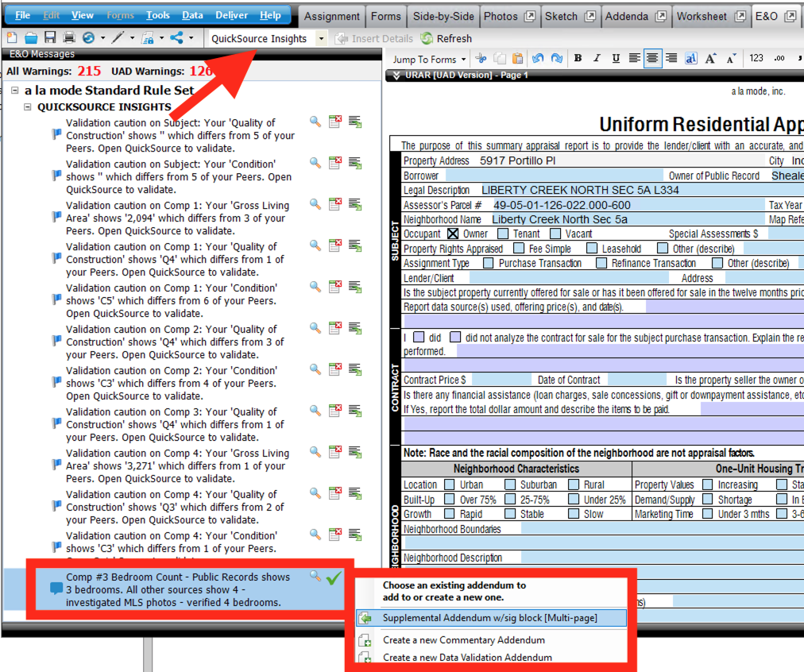Check the Suburban location checkbox
Screen dimensions: 804x672
(510, 485)
